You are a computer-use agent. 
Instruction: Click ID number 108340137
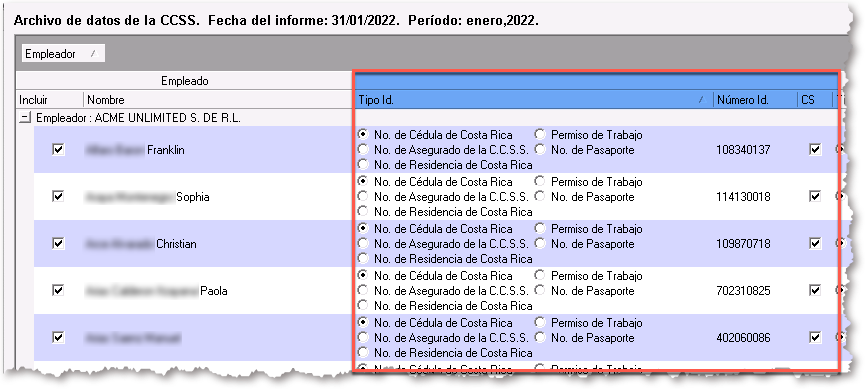[x=743, y=150]
